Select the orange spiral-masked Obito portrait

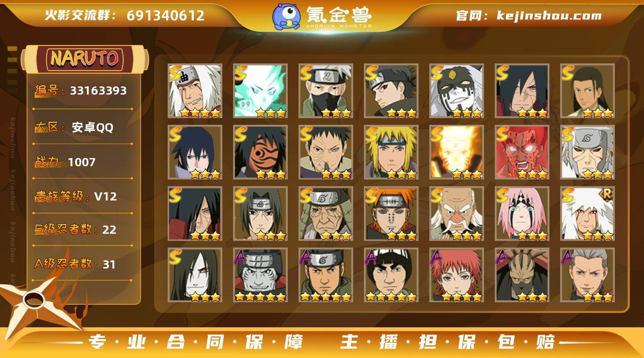(x=261, y=152)
